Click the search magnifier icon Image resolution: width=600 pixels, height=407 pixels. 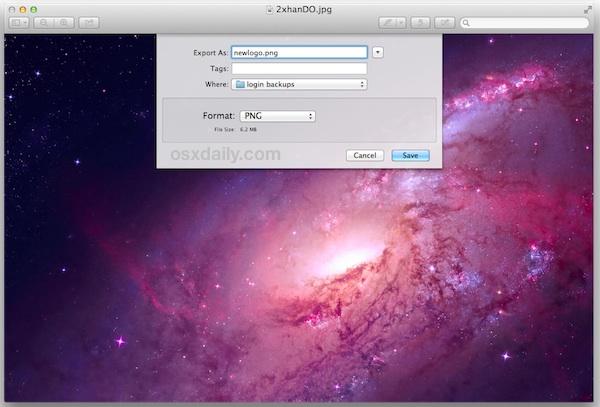(x=466, y=23)
